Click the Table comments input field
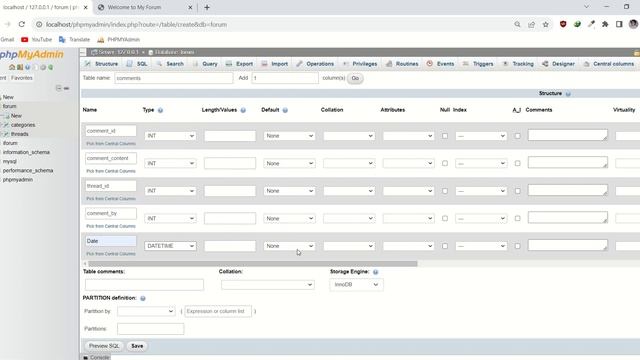 click(144, 284)
